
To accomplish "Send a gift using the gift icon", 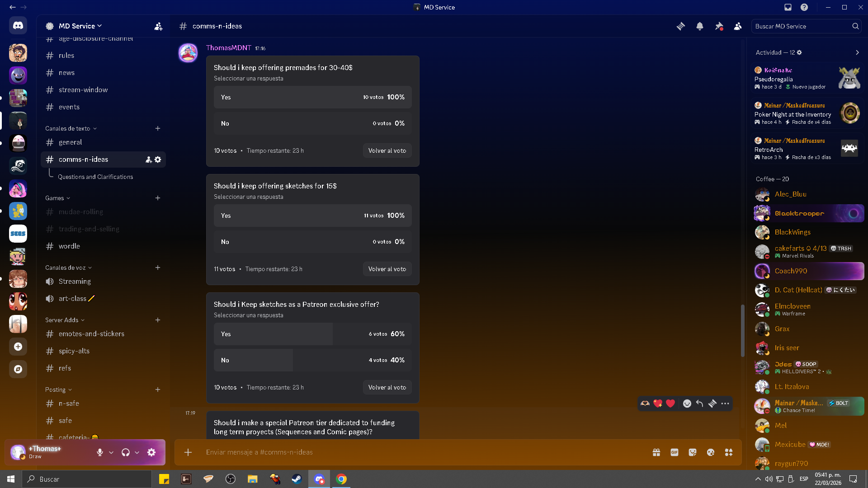I will tap(656, 452).
